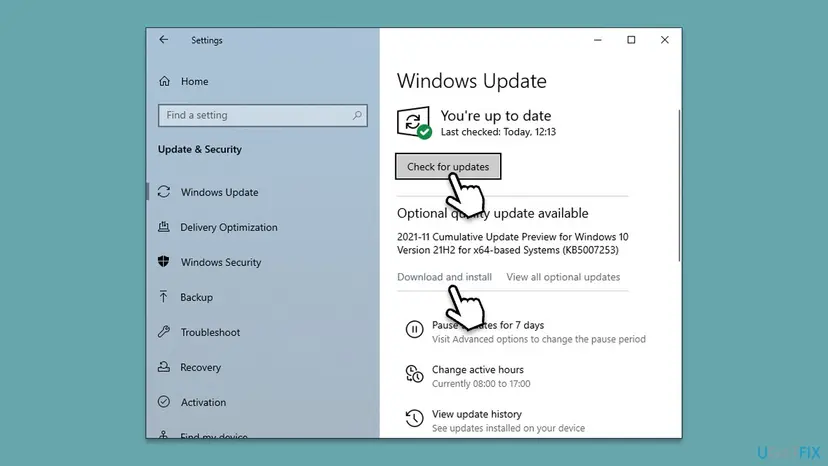
Task: Click the "You're up to date" status text
Action: [496, 115]
